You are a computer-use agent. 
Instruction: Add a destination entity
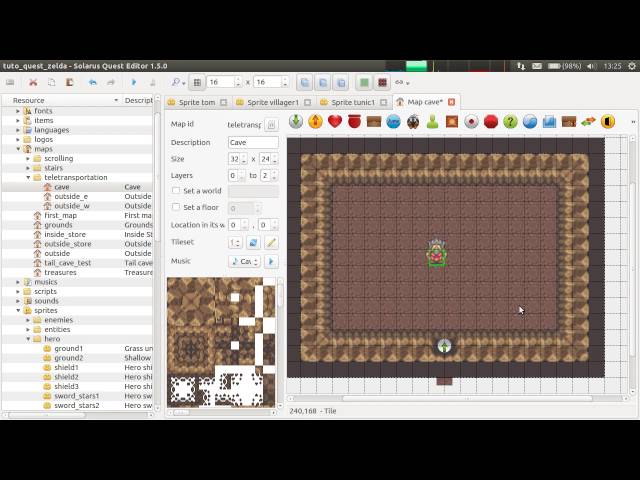[296, 121]
